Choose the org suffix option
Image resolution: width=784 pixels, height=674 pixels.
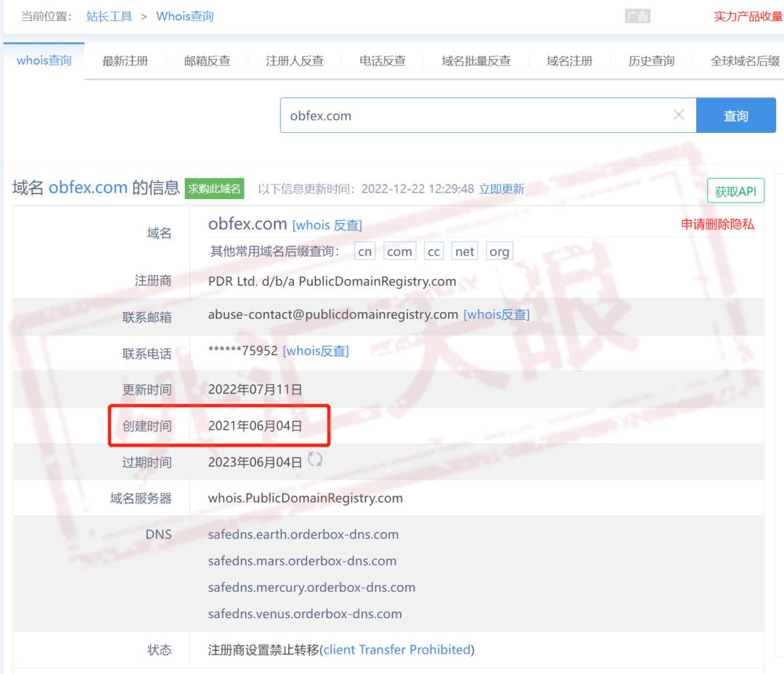click(499, 251)
